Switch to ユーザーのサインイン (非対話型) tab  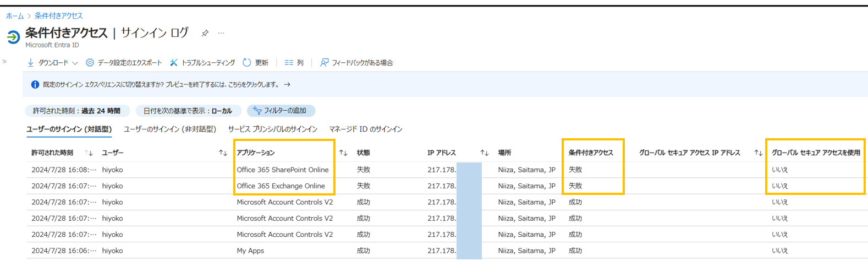point(170,129)
